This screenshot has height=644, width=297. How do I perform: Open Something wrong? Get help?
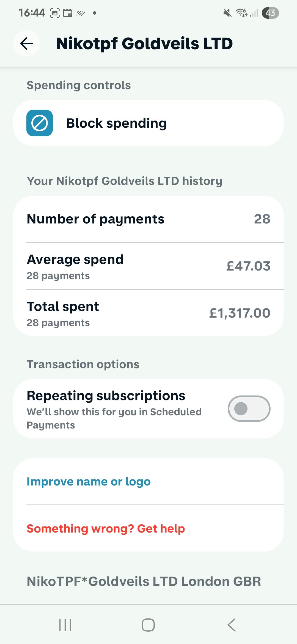tap(106, 528)
